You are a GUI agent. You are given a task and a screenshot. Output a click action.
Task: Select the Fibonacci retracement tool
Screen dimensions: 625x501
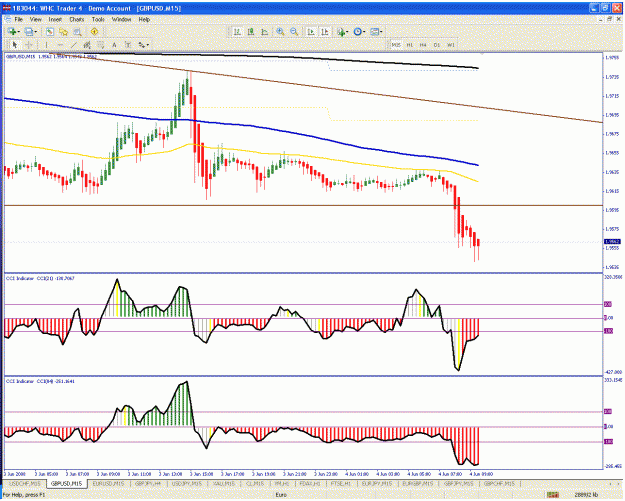(x=100, y=45)
